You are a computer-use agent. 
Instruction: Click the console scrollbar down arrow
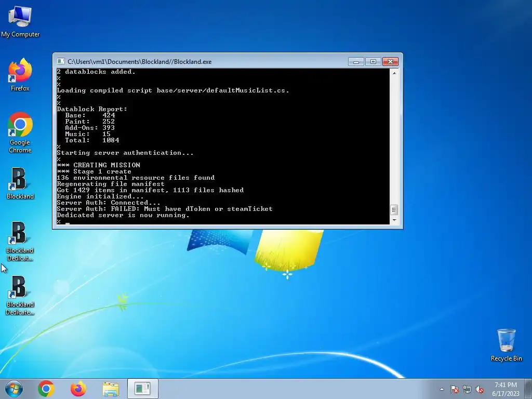pyautogui.click(x=394, y=220)
